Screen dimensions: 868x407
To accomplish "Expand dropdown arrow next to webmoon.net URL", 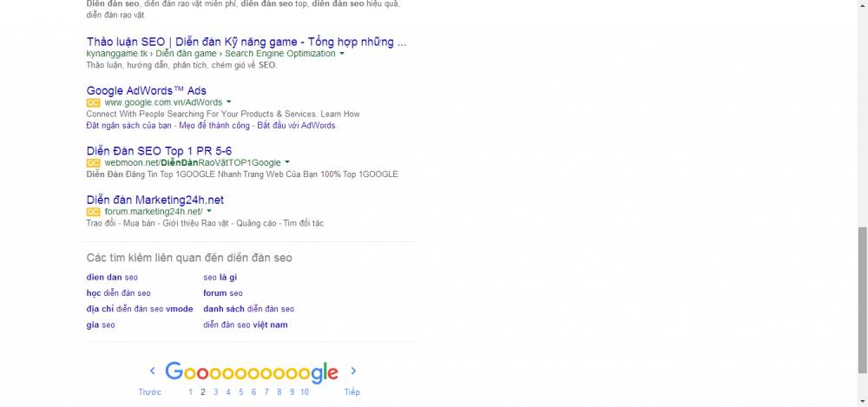I will (286, 163).
